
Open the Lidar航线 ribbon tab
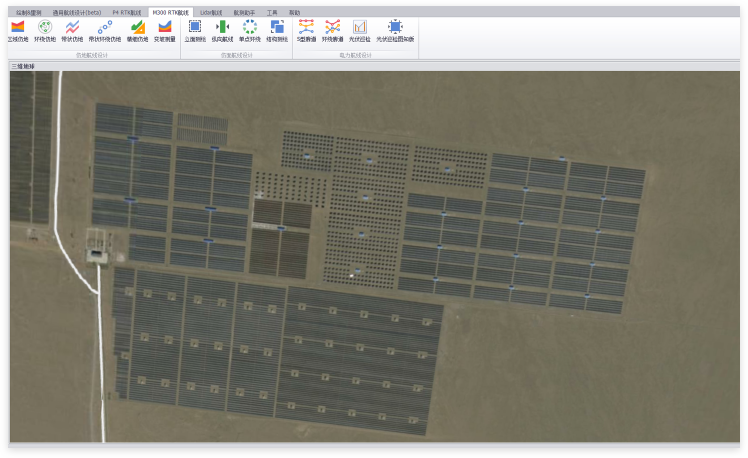click(211, 12)
